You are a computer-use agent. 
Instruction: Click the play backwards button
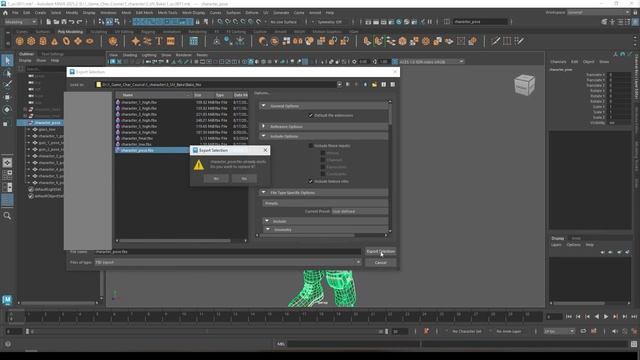coord(597,316)
